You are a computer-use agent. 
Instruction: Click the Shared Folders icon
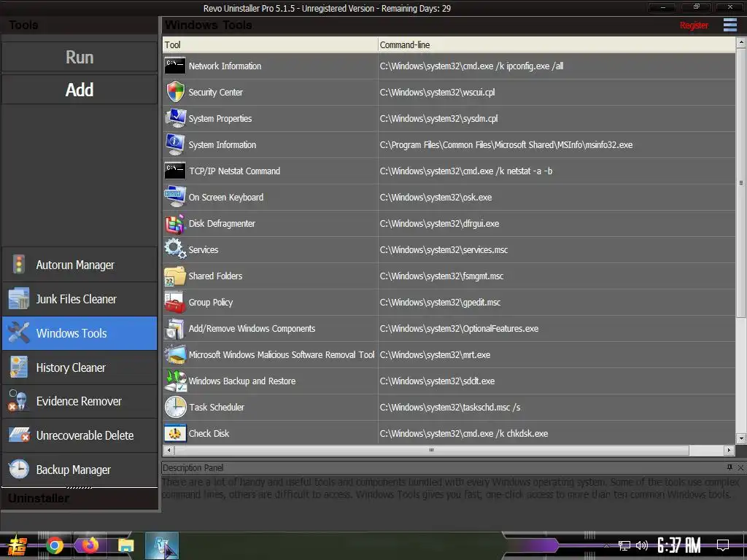click(x=175, y=276)
